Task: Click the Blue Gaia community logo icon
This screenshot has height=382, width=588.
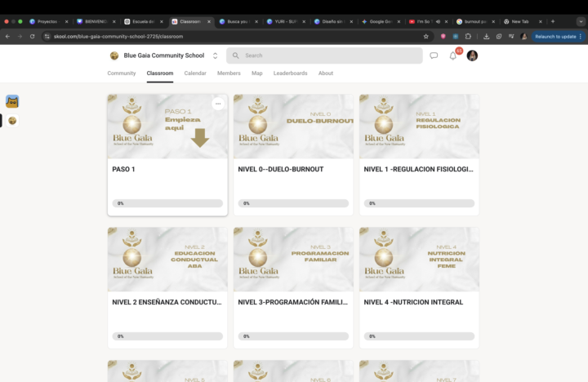Action: (114, 56)
